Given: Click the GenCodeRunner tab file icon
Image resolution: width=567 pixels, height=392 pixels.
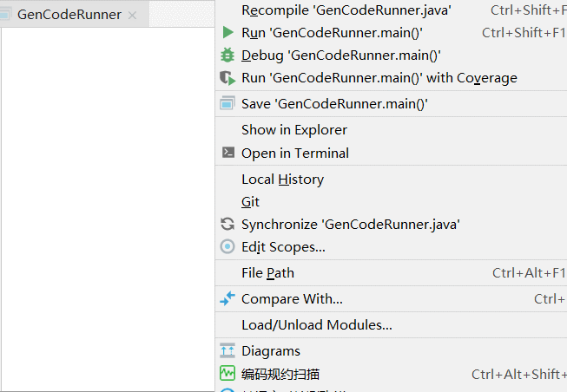Looking at the screenshot, I should coord(4,15).
